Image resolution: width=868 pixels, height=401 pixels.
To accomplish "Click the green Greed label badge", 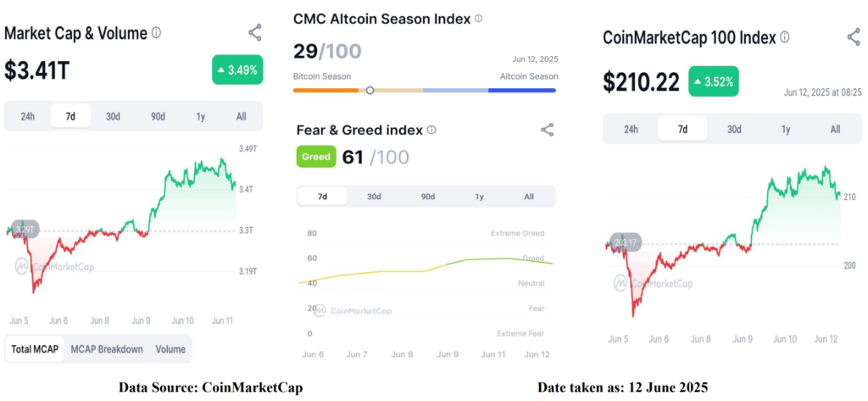I will [x=316, y=157].
